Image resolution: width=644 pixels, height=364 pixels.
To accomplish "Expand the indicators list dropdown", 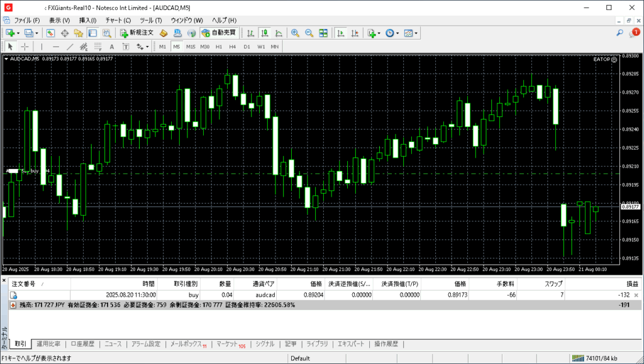I will [379, 33].
